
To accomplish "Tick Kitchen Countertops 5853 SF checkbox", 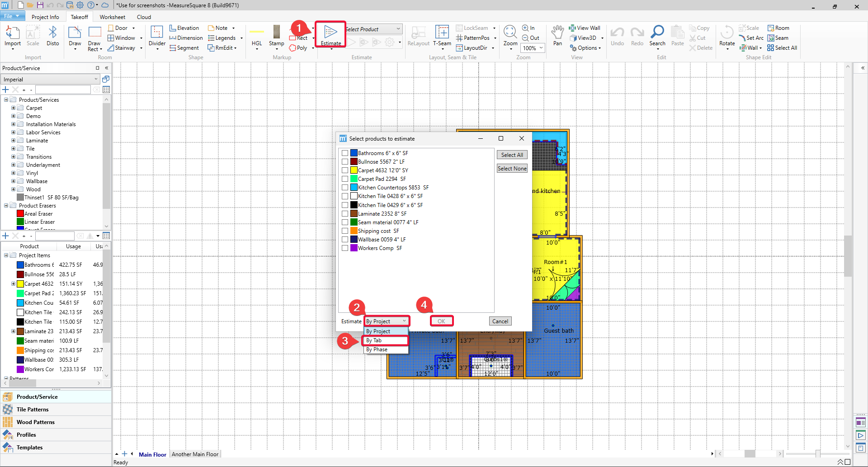I will (345, 188).
